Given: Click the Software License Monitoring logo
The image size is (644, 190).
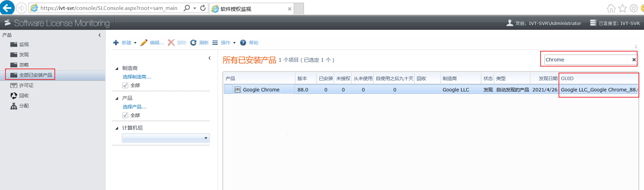Looking at the screenshot, I should click(x=57, y=23).
